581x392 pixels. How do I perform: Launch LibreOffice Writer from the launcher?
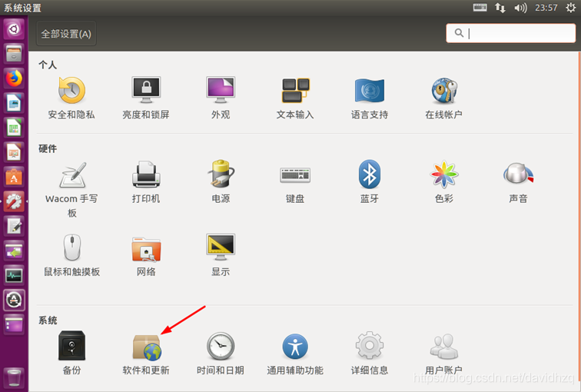click(14, 103)
